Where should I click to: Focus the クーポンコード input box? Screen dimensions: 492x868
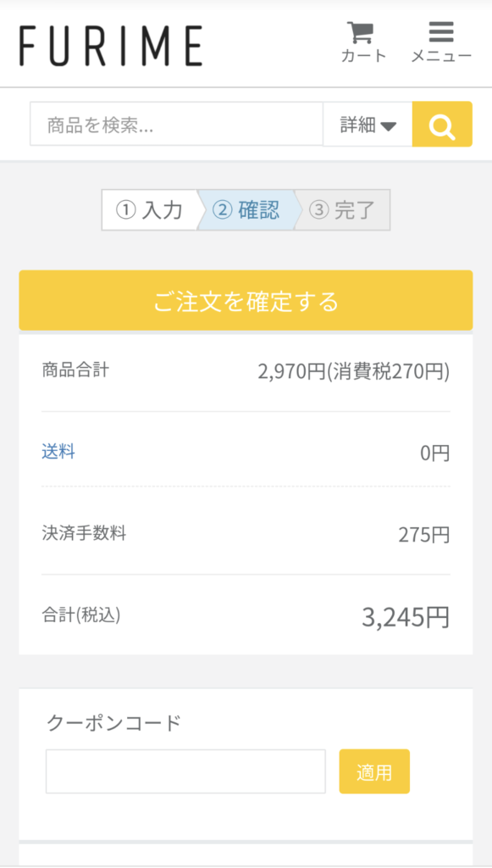pos(185,771)
